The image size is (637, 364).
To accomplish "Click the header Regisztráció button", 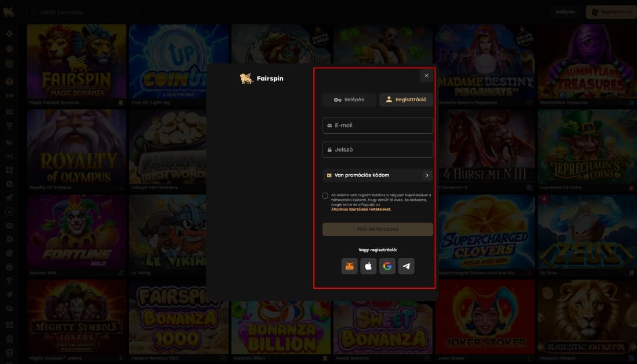I will click(612, 12).
